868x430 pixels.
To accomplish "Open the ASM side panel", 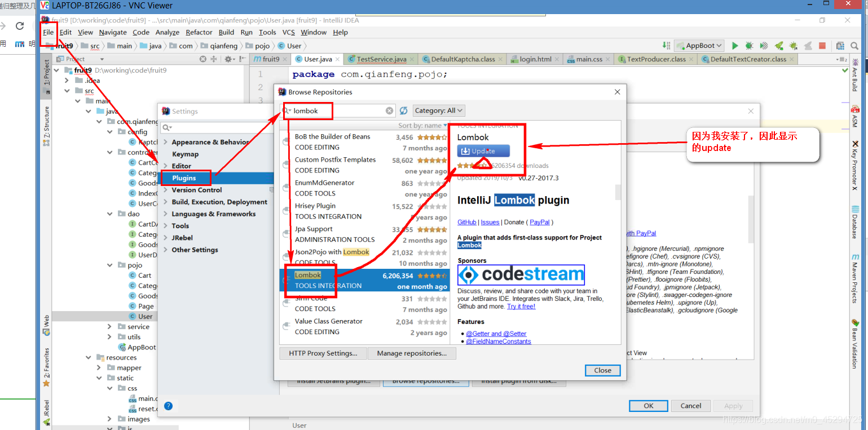I will click(855, 116).
